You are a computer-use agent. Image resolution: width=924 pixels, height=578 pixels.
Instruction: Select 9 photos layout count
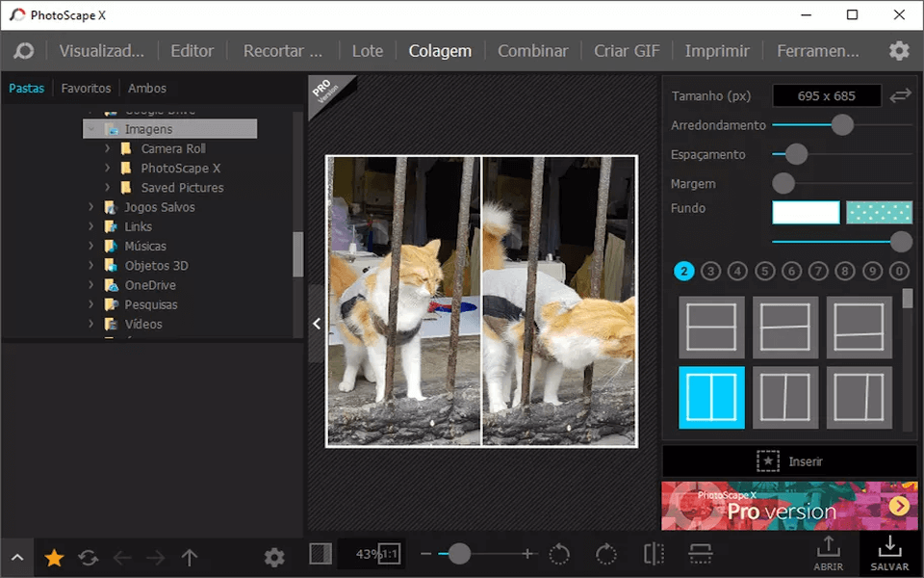(872, 272)
